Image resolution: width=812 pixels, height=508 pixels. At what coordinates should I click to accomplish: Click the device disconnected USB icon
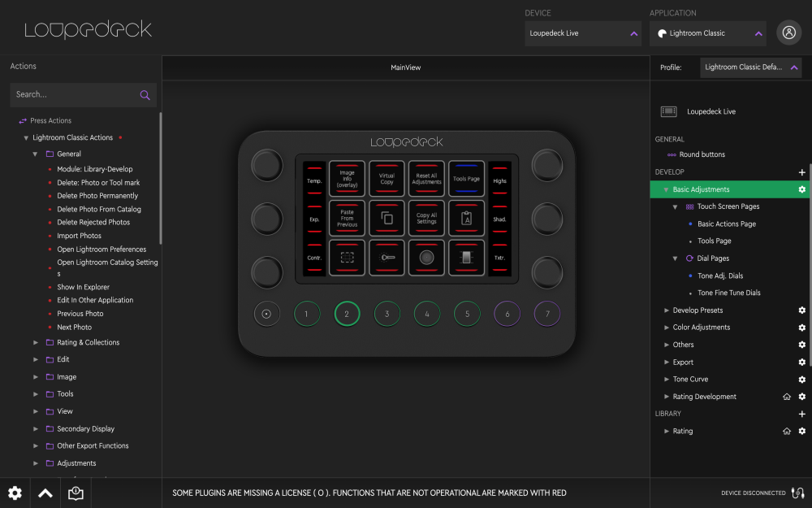798,493
